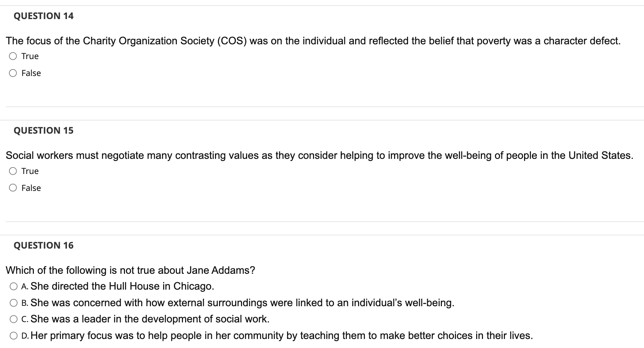Screen dimensions: 644x348
Task: Click the divider below Question 14
Action: (x=322, y=107)
